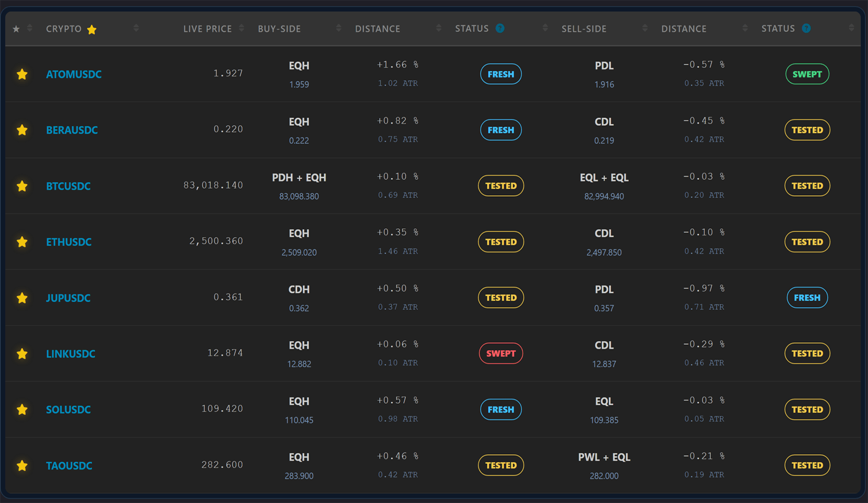Toggle the star on the LINKUSDC row

coord(22,353)
